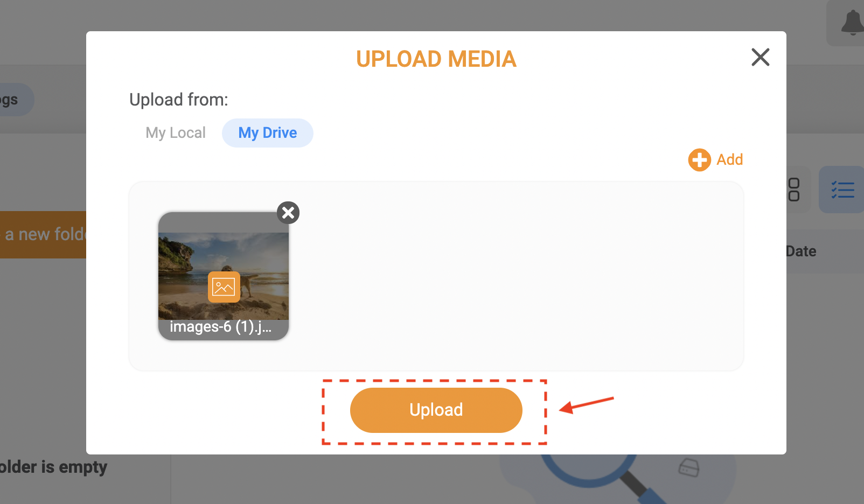Remove the images-6 (1) file with X badge
864x504 pixels.
(x=288, y=213)
